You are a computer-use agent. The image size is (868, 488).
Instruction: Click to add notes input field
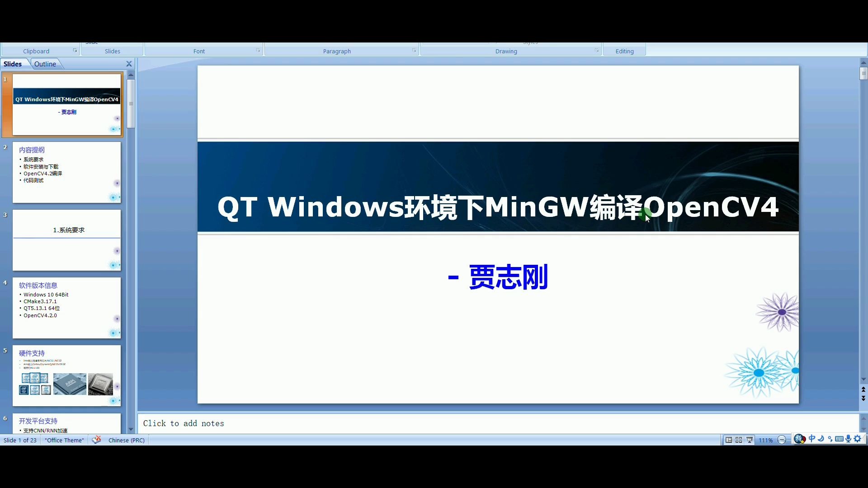[184, 423]
